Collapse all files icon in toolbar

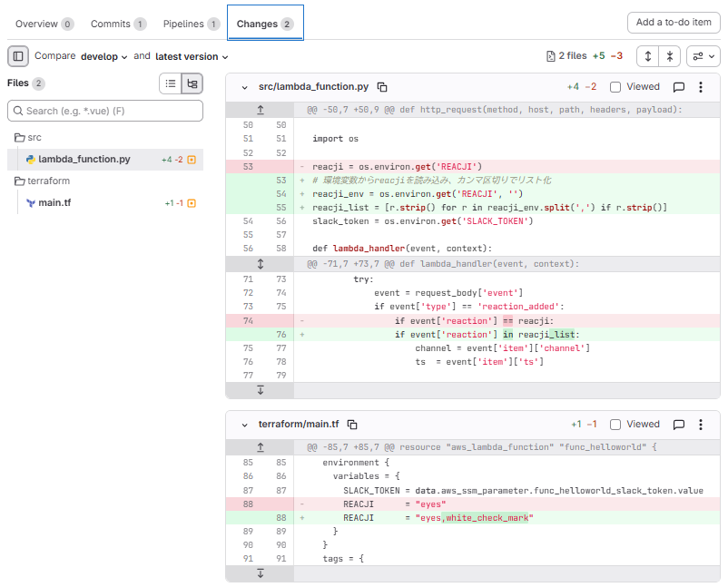click(669, 56)
